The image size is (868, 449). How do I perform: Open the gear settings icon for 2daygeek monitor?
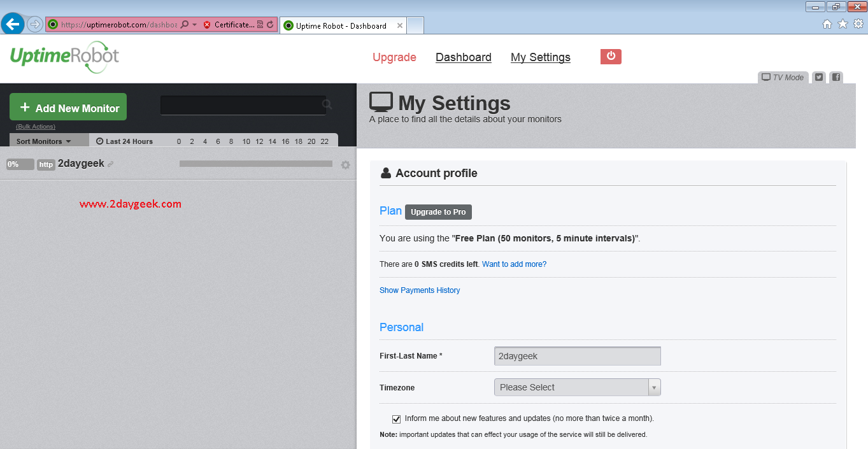345,165
